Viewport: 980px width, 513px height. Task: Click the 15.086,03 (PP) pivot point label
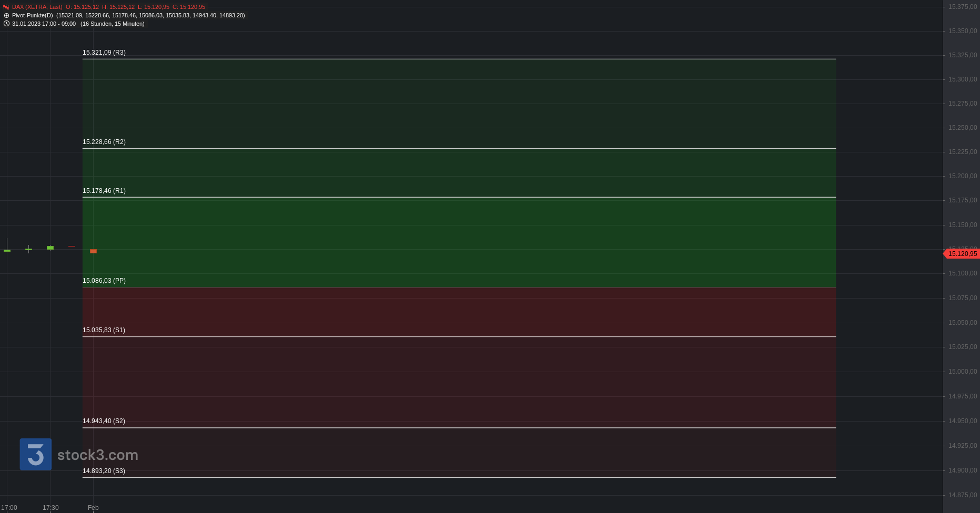pyautogui.click(x=104, y=281)
